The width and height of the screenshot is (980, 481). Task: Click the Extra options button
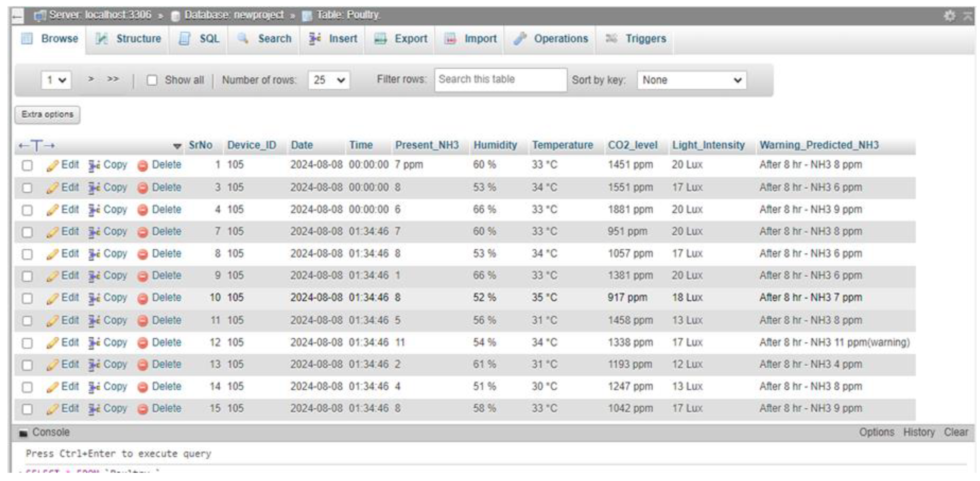point(47,114)
